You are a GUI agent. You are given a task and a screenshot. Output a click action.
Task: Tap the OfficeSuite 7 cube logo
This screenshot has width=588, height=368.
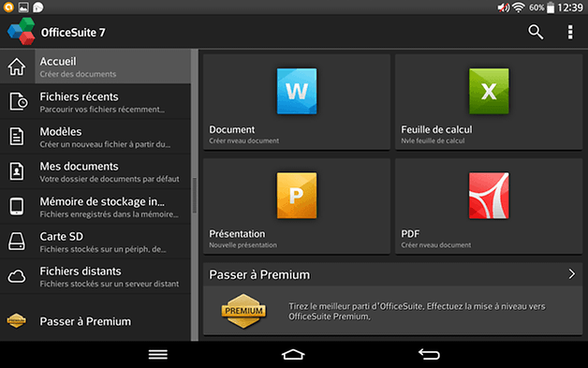tap(21, 32)
